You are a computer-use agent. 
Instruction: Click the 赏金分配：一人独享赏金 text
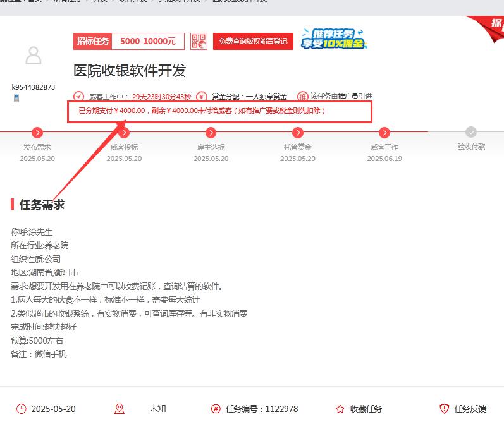click(x=249, y=97)
